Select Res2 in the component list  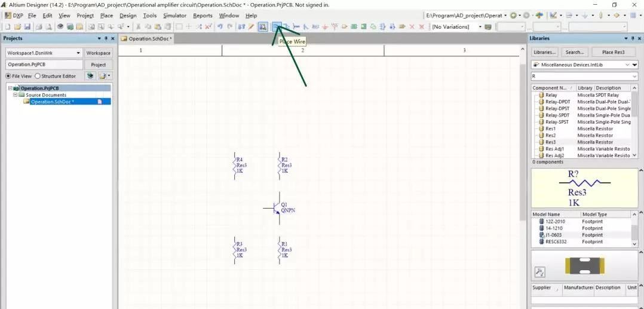(550, 136)
